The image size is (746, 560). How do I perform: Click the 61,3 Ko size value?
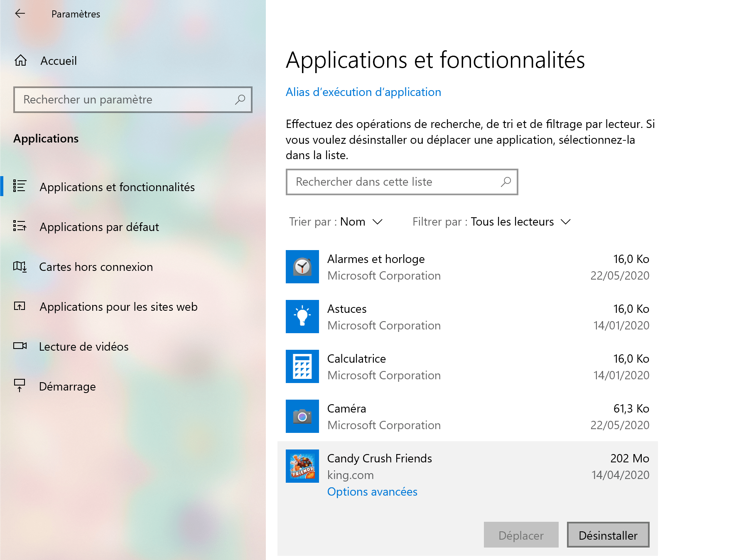[631, 408]
